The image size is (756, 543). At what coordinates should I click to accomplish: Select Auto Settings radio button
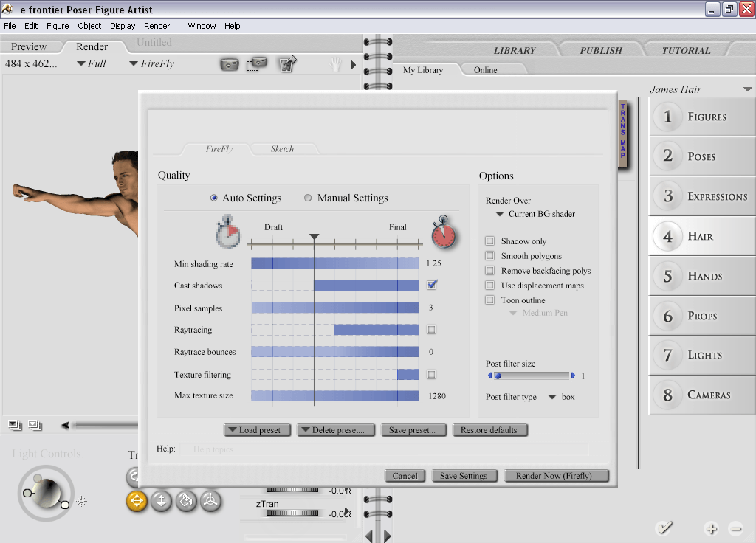(213, 198)
